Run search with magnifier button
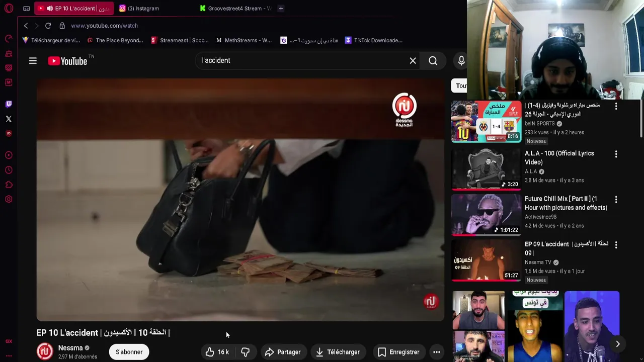Screen dimensions: 644x362 [433, 61]
